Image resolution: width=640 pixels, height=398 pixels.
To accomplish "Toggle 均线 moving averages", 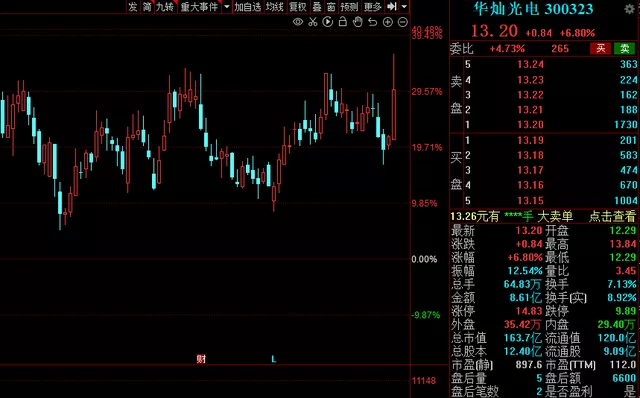I will click(275, 7).
